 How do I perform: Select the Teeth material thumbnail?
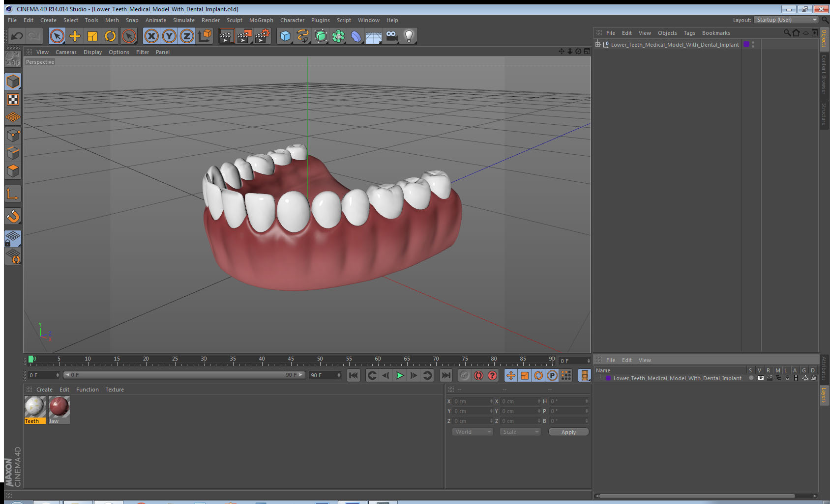pyautogui.click(x=35, y=407)
